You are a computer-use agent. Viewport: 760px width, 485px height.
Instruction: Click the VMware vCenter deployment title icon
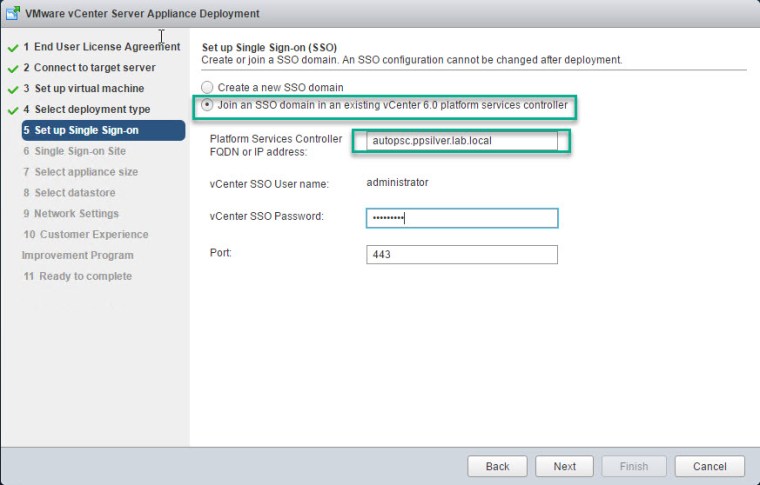tap(13, 13)
